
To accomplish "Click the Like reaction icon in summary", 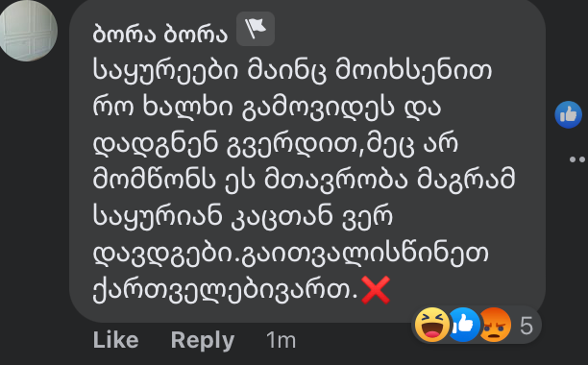I will click(x=464, y=325).
